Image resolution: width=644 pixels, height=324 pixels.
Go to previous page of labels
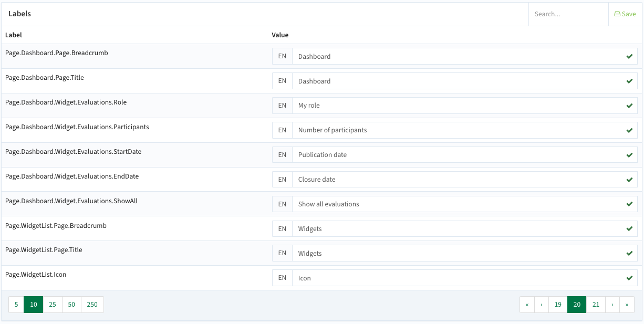(542, 305)
